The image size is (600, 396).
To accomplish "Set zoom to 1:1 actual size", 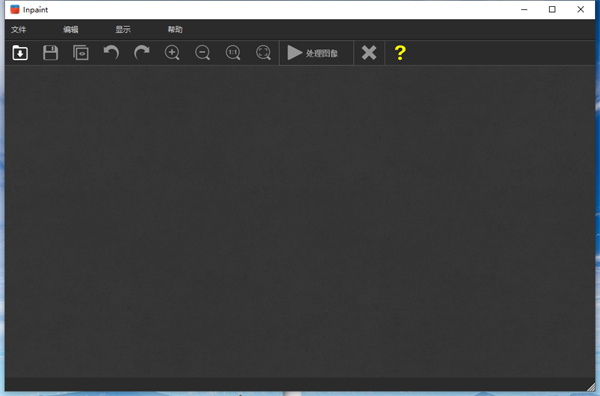I will pos(233,53).
